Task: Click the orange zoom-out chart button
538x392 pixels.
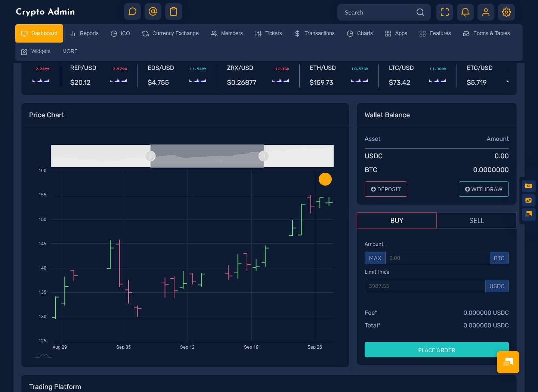Action: tap(325, 179)
